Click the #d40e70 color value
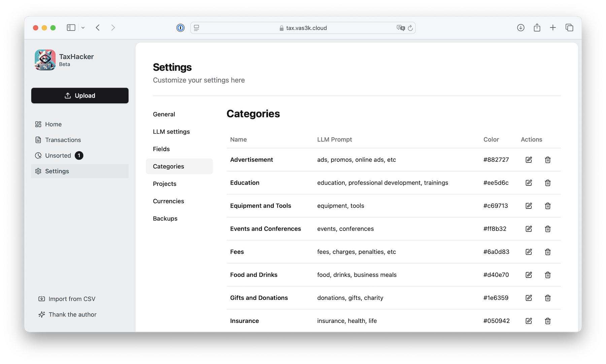606x364 pixels. [x=496, y=275]
